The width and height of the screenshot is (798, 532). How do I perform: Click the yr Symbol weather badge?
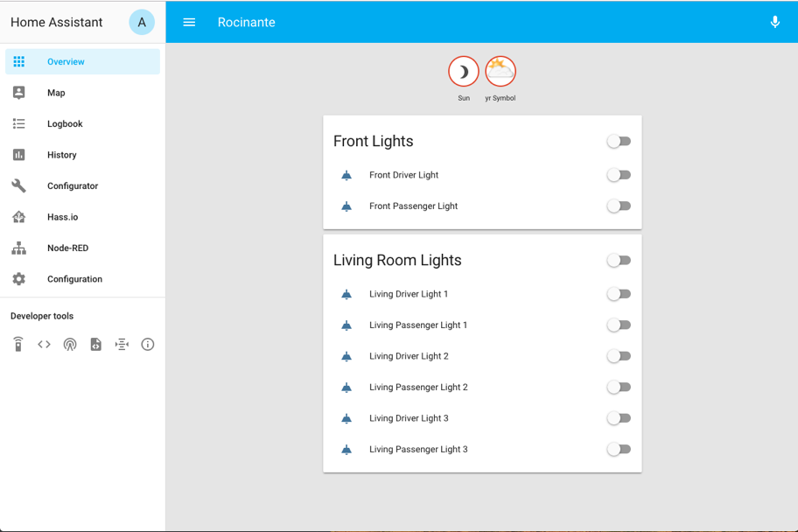coord(500,72)
